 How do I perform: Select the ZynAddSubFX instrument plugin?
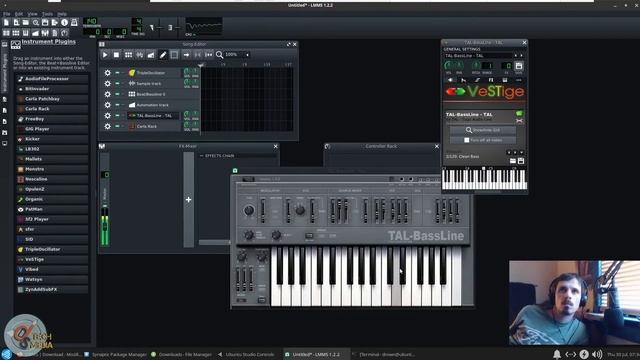(52, 290)
